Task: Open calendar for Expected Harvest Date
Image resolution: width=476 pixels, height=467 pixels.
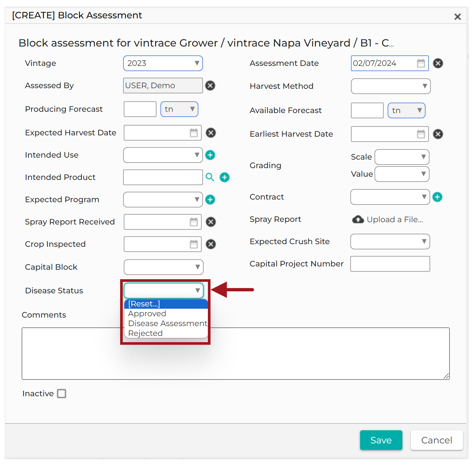Action: point(194,133)
